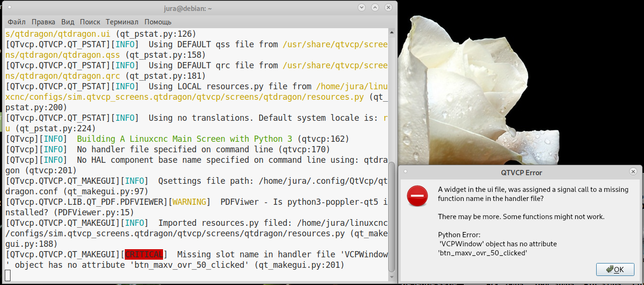
Task: Click 'Python Error:' label in dialog
Action: (459, 234)
